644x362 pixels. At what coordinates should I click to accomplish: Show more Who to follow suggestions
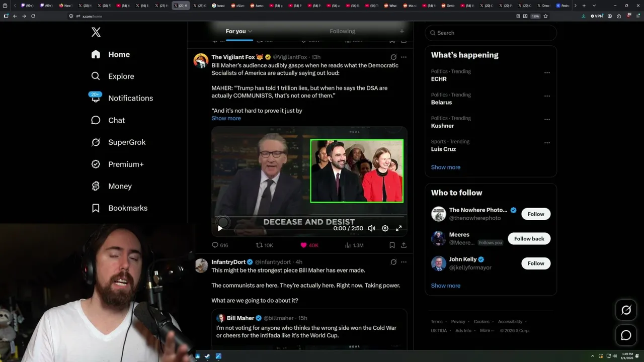pyautogui.click(x=445, y=286)
